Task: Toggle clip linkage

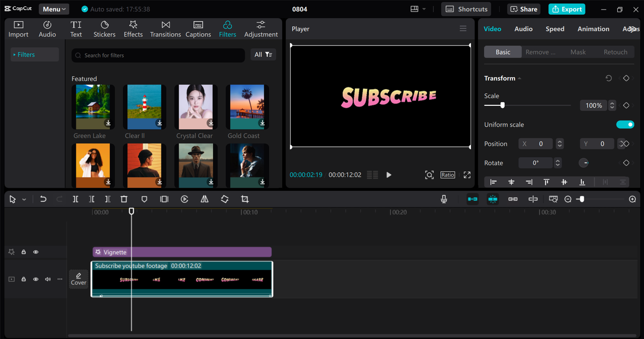Action: [513, 199]
